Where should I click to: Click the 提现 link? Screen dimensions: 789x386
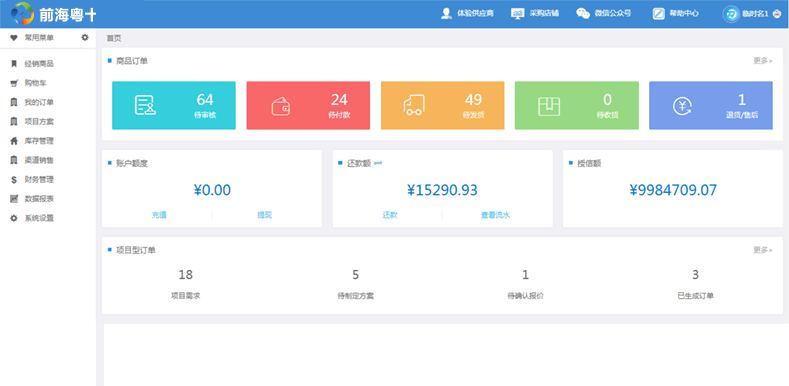click(265, 215)
